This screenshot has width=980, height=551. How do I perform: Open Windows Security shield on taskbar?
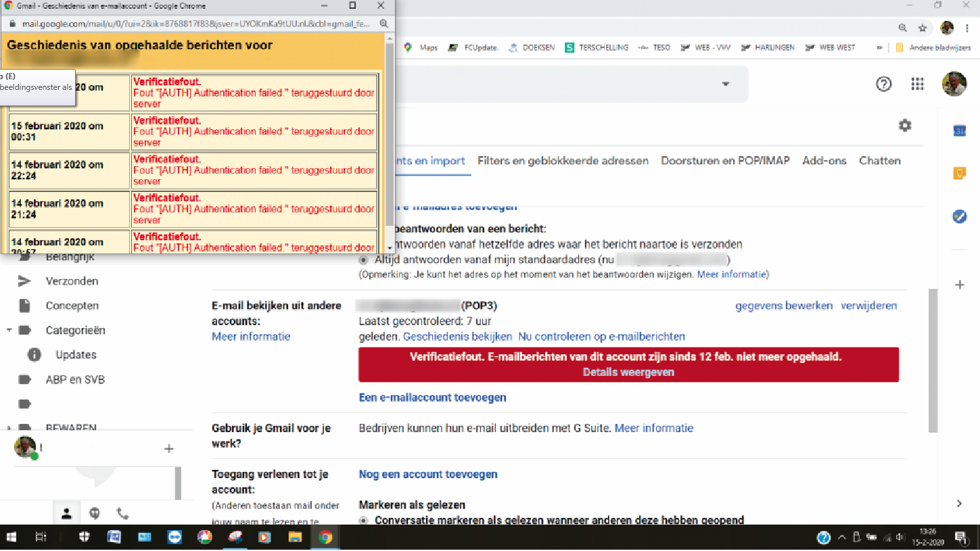(x=85, y=537)
